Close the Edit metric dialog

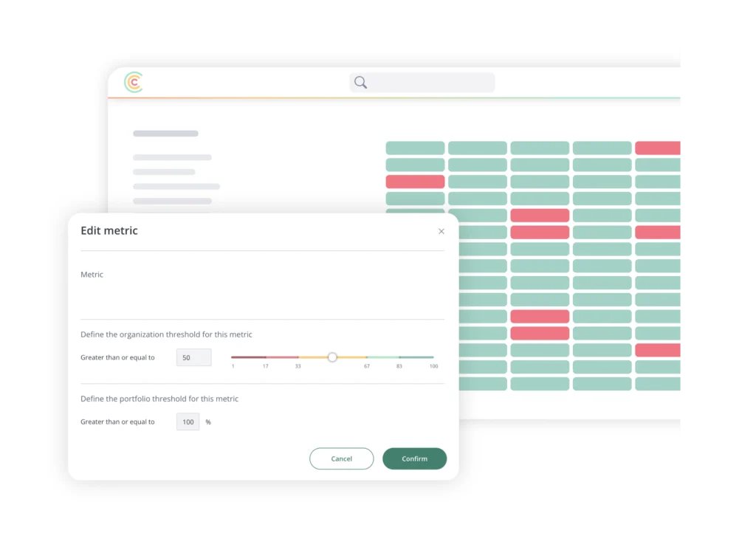pyautogui.click(x=441, y=231)
